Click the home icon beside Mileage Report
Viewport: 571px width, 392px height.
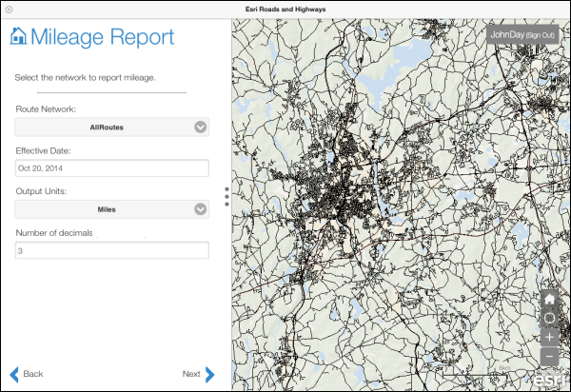pyautogui.click(x=18, y=37)
